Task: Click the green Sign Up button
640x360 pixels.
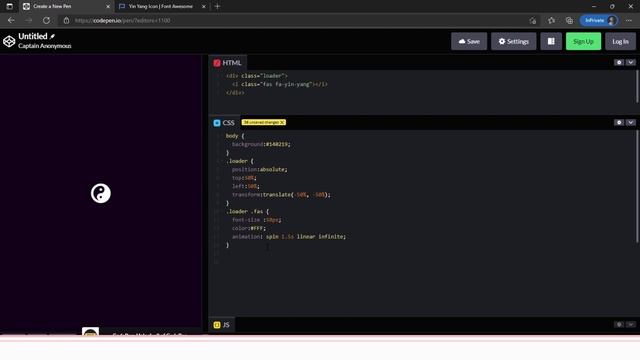Action: tap(583, 41)
